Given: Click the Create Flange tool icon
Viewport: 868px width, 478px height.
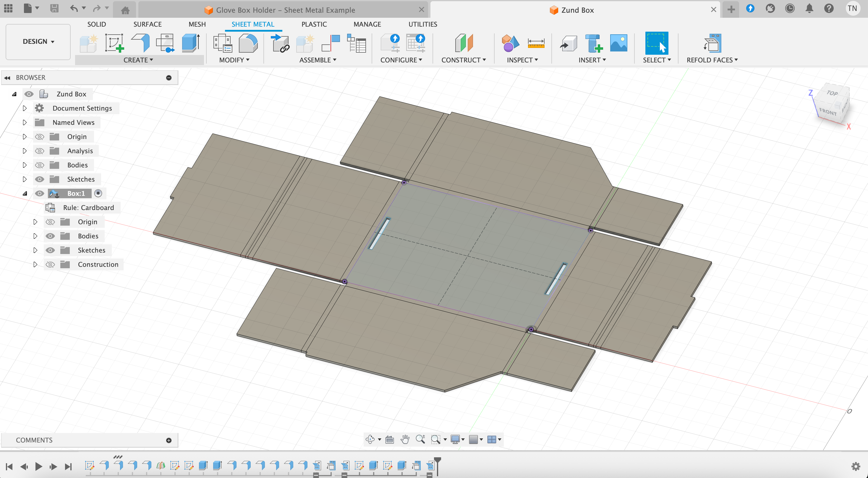Looking at the screenshot, I should pyautogui.click(x=140, y=43).
